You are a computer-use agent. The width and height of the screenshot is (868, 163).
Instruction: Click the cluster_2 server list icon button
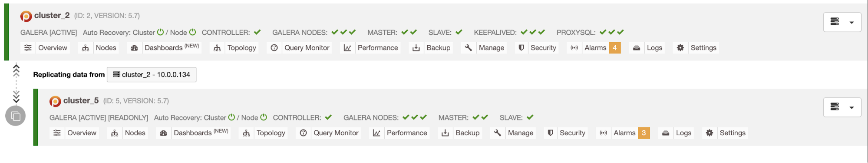click(x=835, y=22)
